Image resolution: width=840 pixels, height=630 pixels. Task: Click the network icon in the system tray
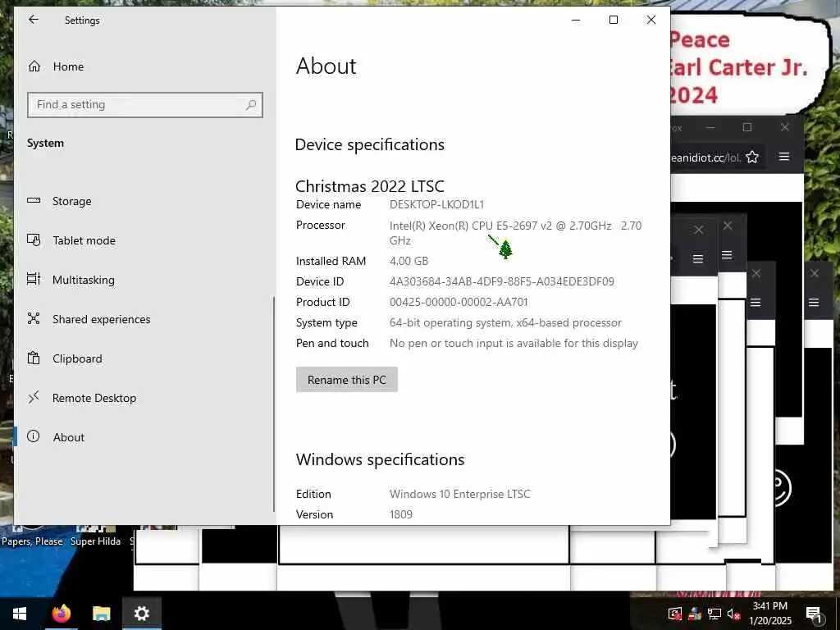coord(714,614)
